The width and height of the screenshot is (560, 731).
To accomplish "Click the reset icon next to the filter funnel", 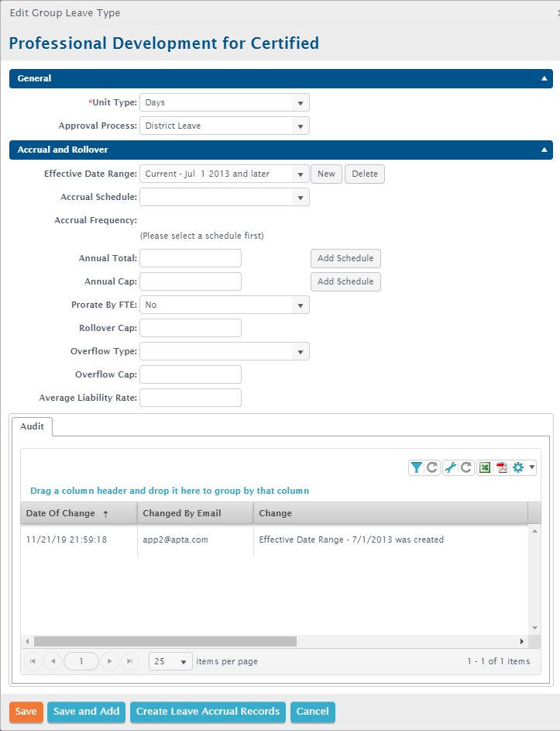I will (x=432, y=467).
